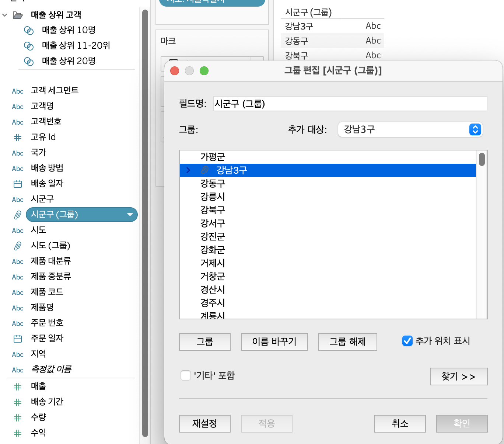504x444 pixels.
Task: Collapse the 매출 상위 고객 folder
Action: point(5,15)
